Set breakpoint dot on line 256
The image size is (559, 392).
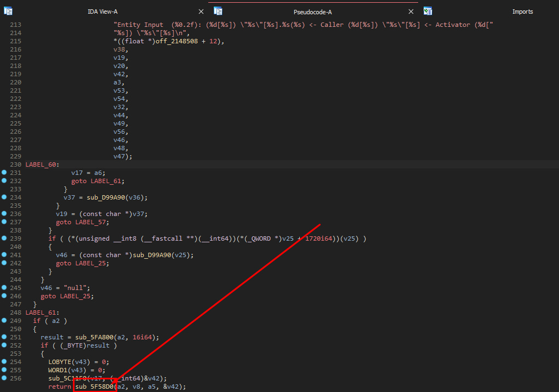pyautogui.click(x=4, y=378)
